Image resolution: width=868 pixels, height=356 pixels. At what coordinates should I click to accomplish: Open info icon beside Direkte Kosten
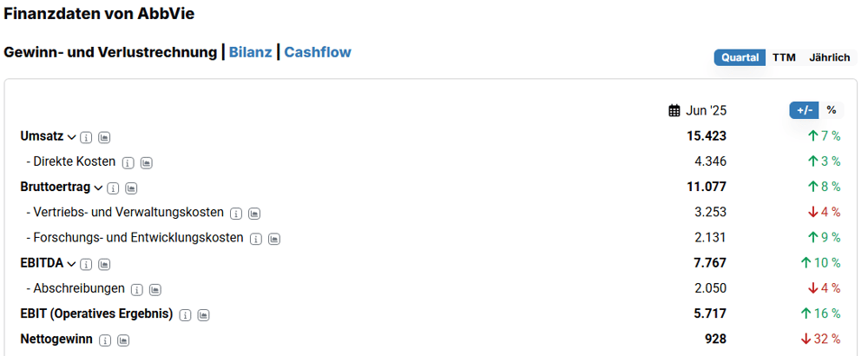coord(128,162)
